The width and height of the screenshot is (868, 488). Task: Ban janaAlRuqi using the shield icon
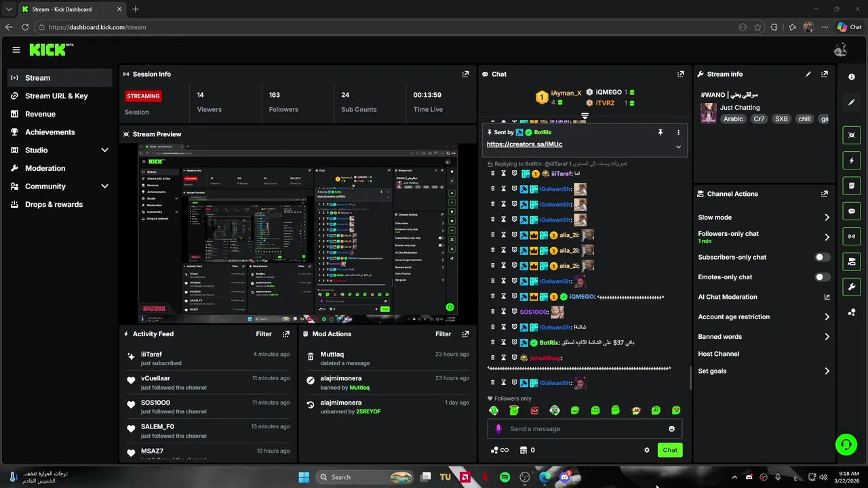(514, 357)
